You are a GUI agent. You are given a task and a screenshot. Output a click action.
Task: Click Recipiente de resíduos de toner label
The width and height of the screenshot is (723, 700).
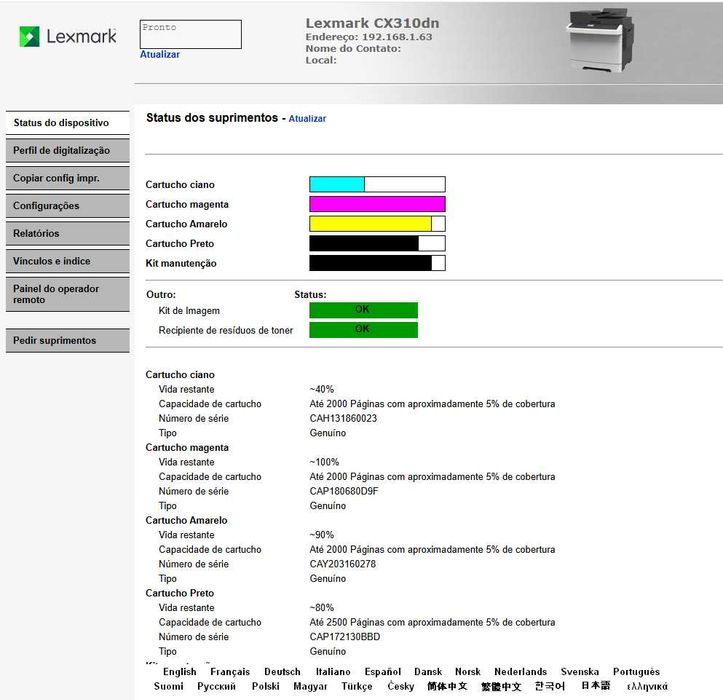(x=226, y=331)
